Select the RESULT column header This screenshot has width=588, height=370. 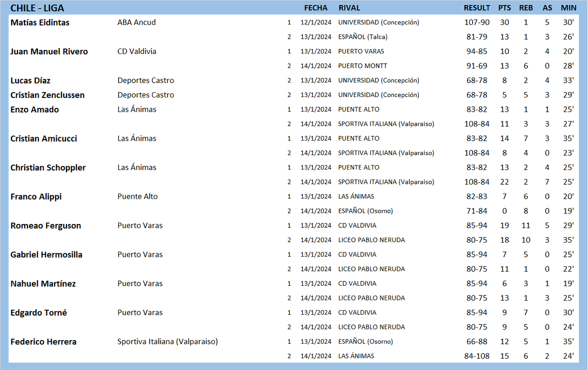point(477,8)
